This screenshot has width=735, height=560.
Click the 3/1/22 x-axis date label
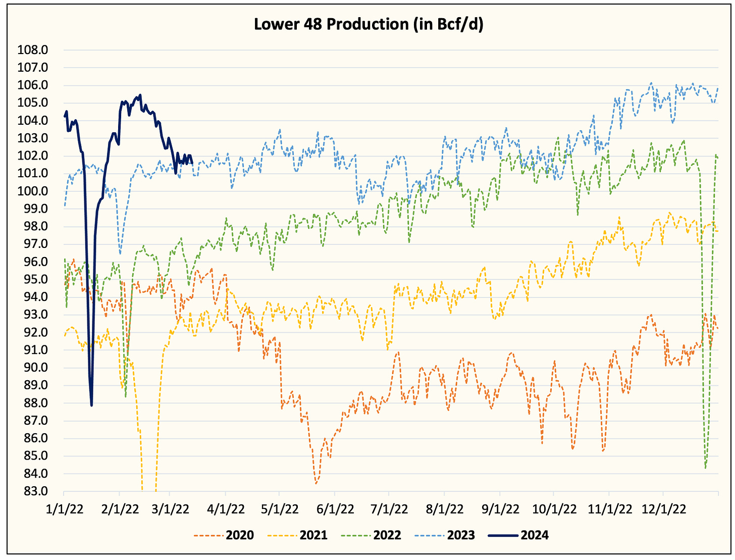click(170, 508)
